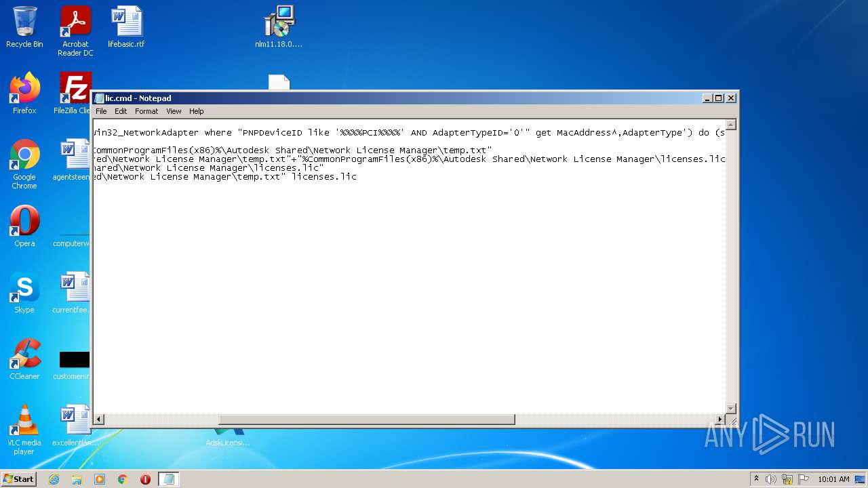The image size is (868, 488).
Task: Open network status tray icon
Action: pos(787,479)
